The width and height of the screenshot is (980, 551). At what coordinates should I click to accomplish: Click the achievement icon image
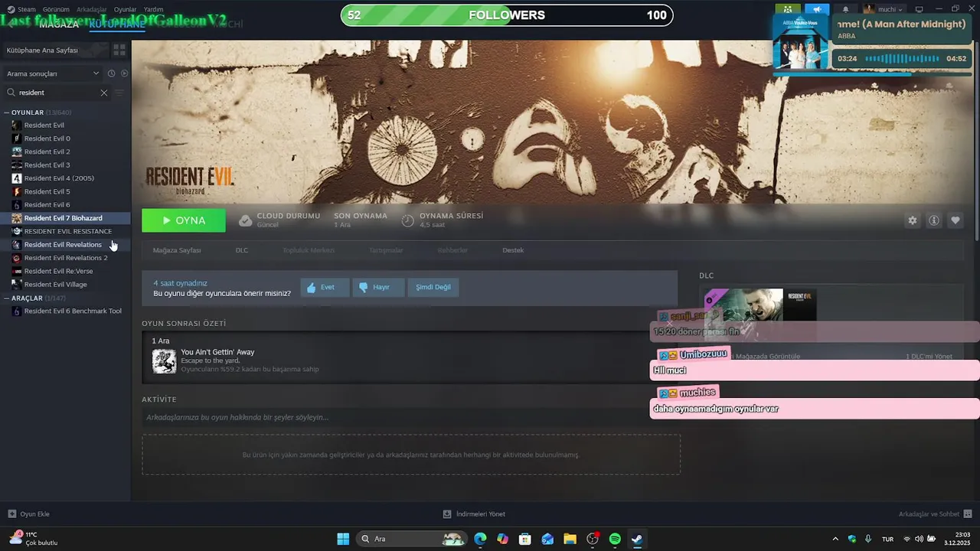(164, 361)
